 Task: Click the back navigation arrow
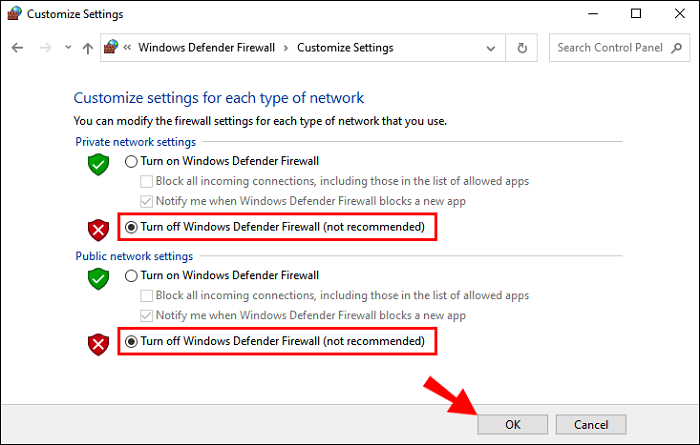[x=18, y=48]
